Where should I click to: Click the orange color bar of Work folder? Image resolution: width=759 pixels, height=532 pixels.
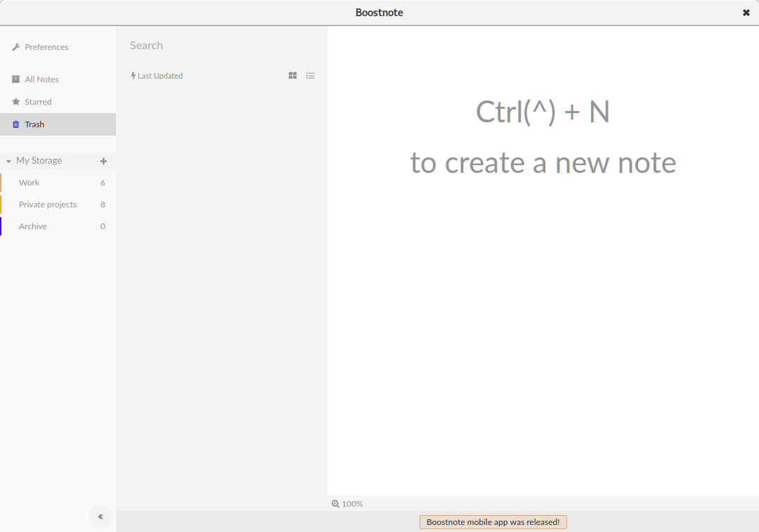point(1,183)
